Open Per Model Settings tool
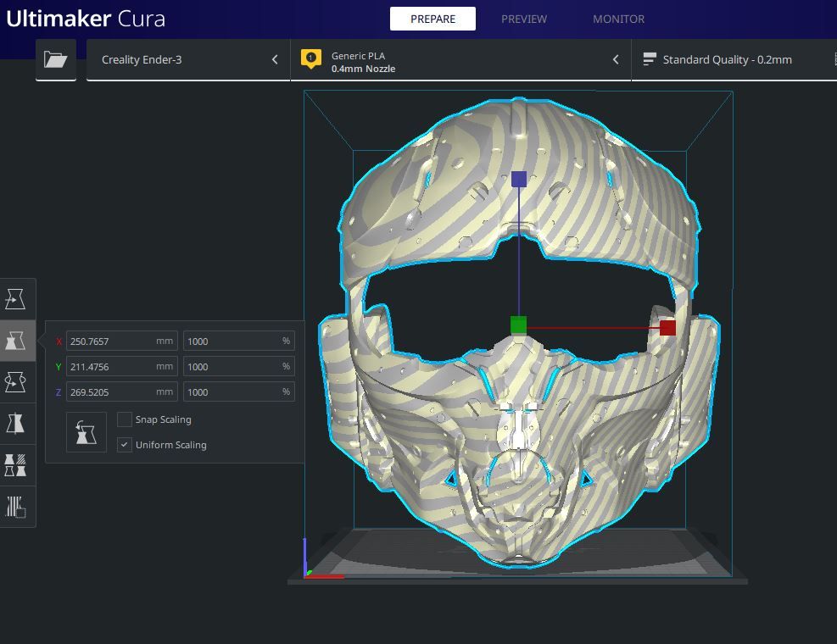The height and width of the screenshot is (644, 837). (x=16, y=465)
